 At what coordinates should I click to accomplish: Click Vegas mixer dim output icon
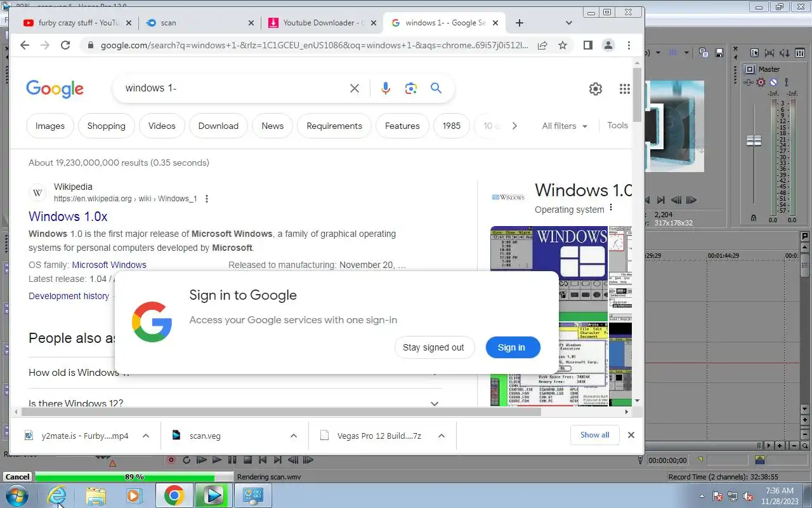[x=785, y=53]
